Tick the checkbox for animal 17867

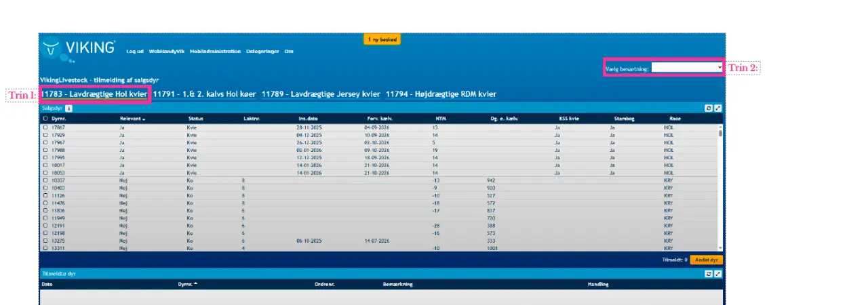coord(46,127)
